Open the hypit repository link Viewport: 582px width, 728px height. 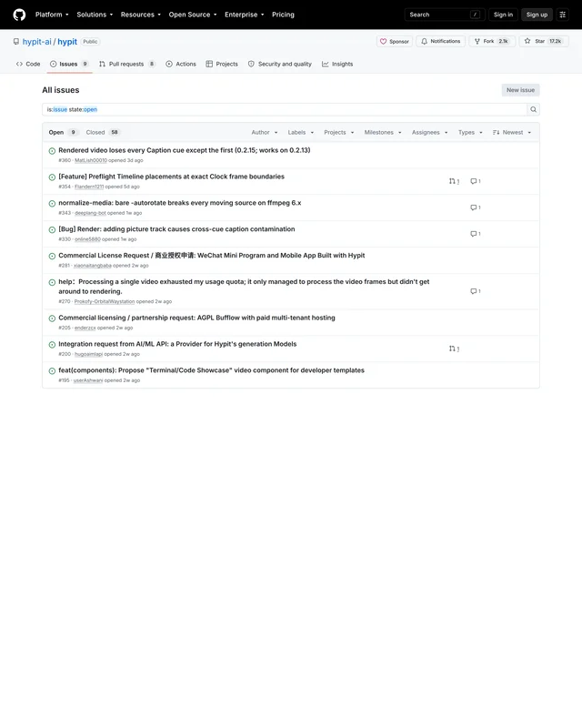(67, 42)
